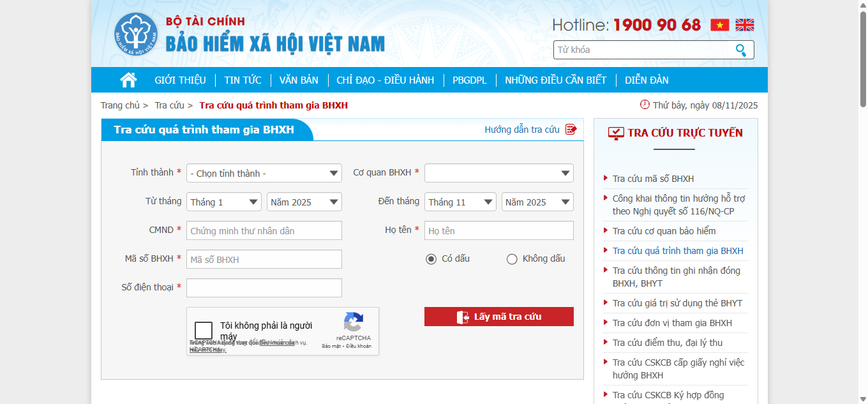Check the reCAPTCHA 'not a robot' box
This screenshot has width=868, height=404.
[x=204, y=331]
